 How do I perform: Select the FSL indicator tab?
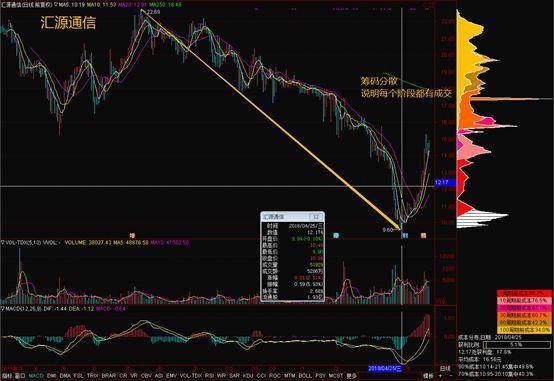(78, 376)
